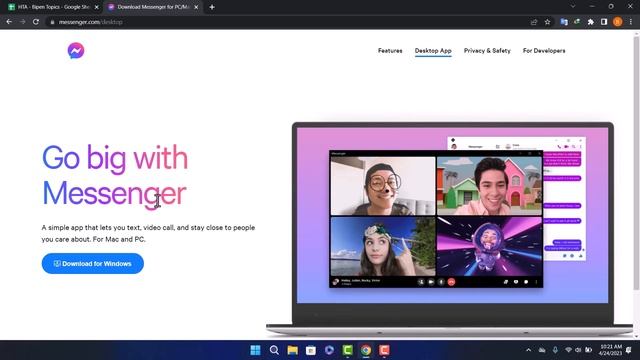Click the A simple app description paragraph
640x360 pixels.
(x=148, y=233)
